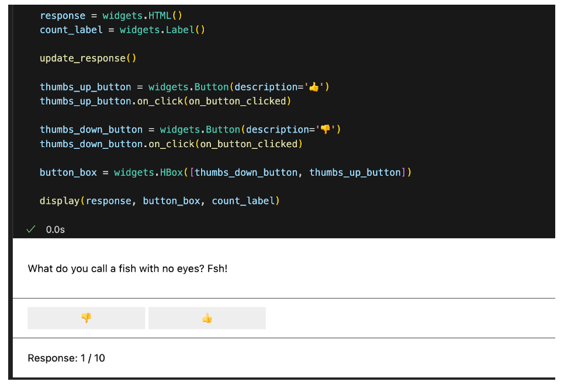Click the widgets.HBox code line
The image size is (564, 392).
click(226, 172)
